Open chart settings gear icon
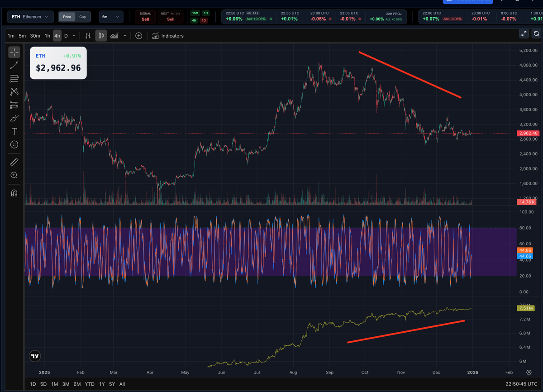 pos(529,372)
